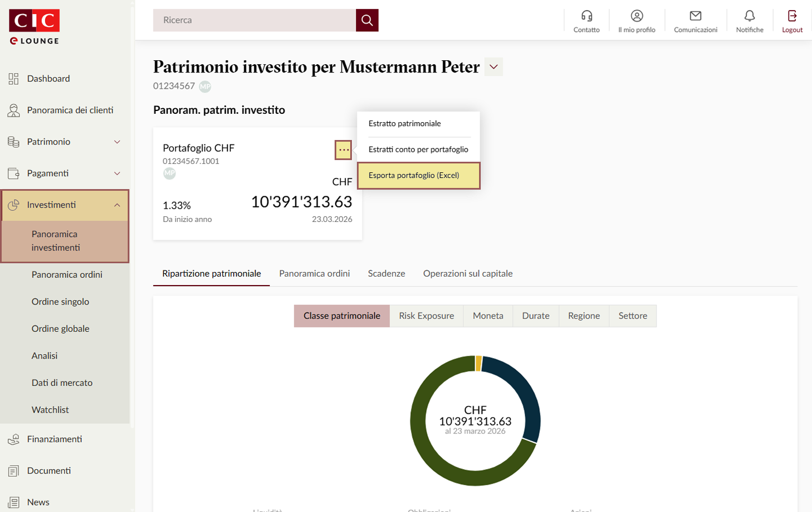Viewport: 812px width, 512px height.
Task: Open Contatto headset icon
Action: coord(586,16)
